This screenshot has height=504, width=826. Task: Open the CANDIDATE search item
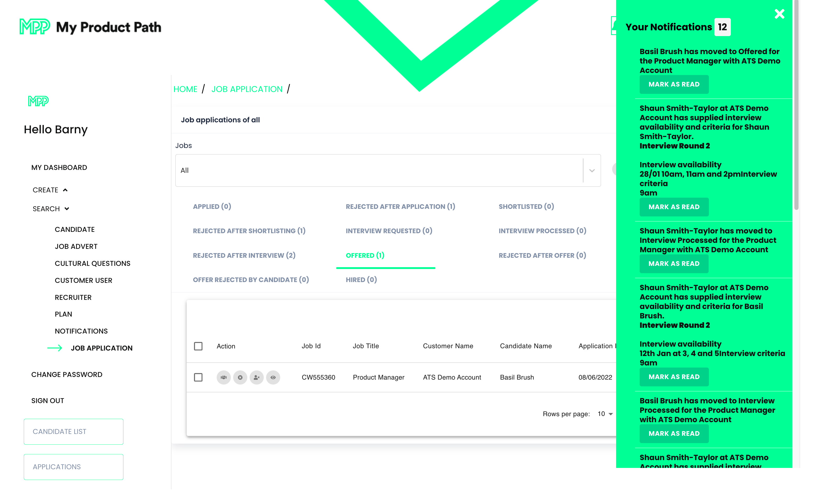[x=75, y=229]
